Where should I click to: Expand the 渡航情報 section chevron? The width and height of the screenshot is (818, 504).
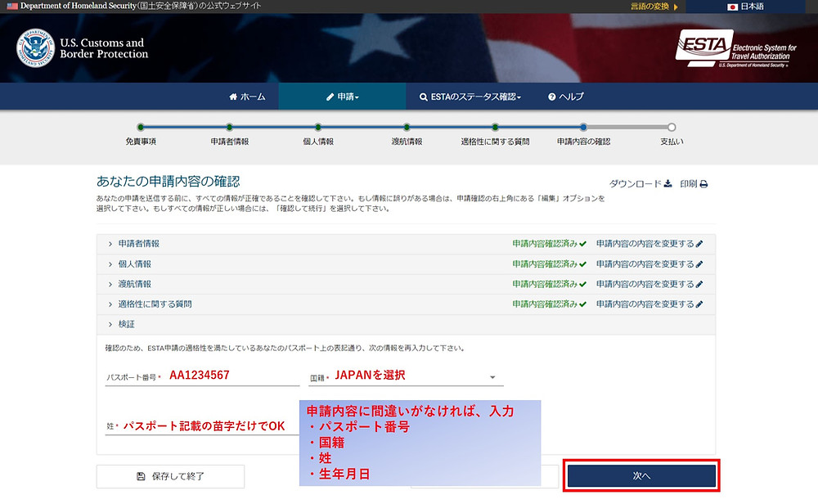pyautogui.click(x=110, y=285)
